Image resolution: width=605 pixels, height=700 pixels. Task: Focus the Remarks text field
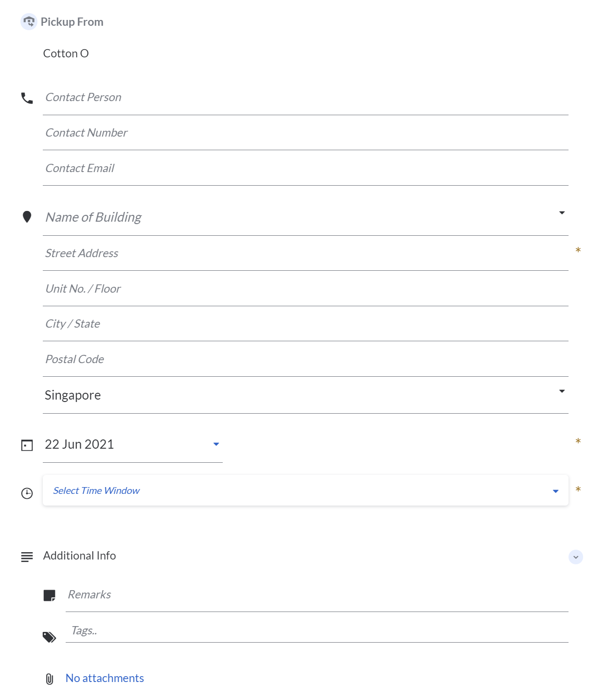click(x=316, y=595)
